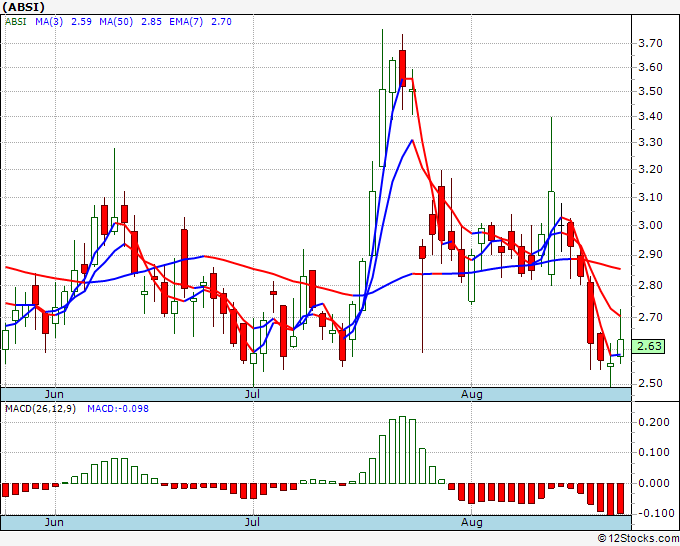Click Jun on the price chart time axis
The width and height of the screenshot is (680, 546).
coord(54,394)
